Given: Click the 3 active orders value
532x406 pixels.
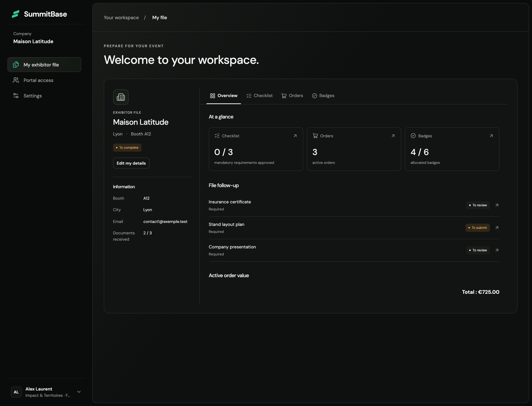Looking at the screenshot, I should 315,152.
